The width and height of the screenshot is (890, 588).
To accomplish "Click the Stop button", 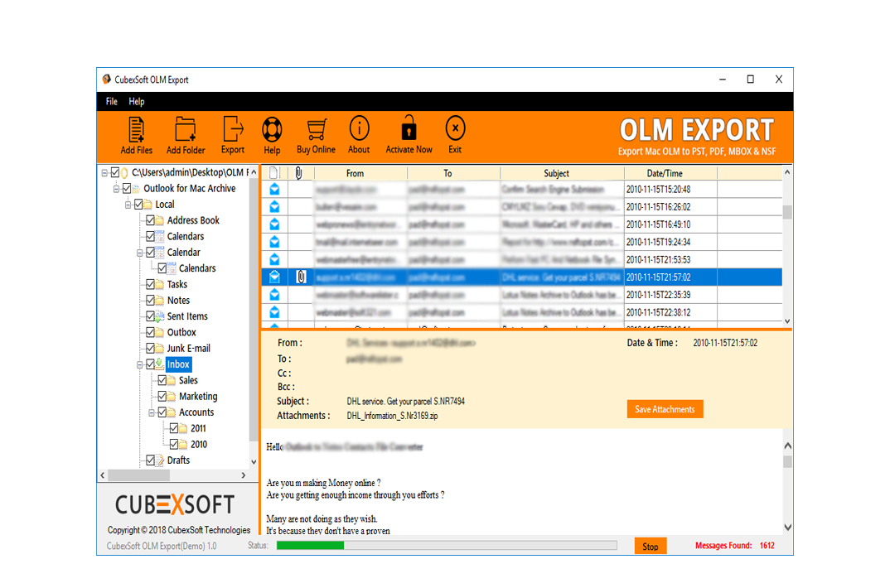I will point(651,546).
